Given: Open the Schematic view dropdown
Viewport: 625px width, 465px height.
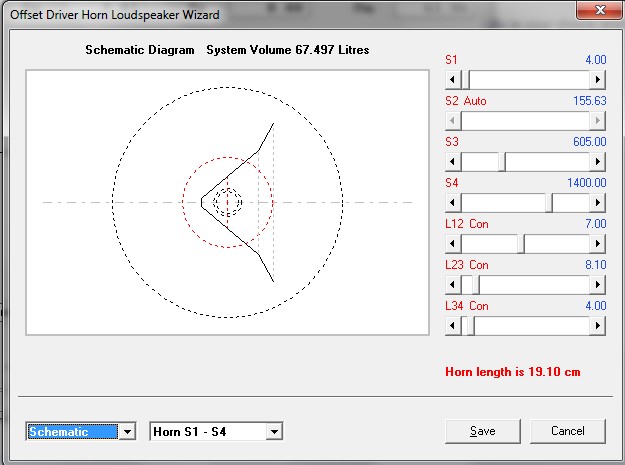Looking at the screenshot, I should [127, 432].
